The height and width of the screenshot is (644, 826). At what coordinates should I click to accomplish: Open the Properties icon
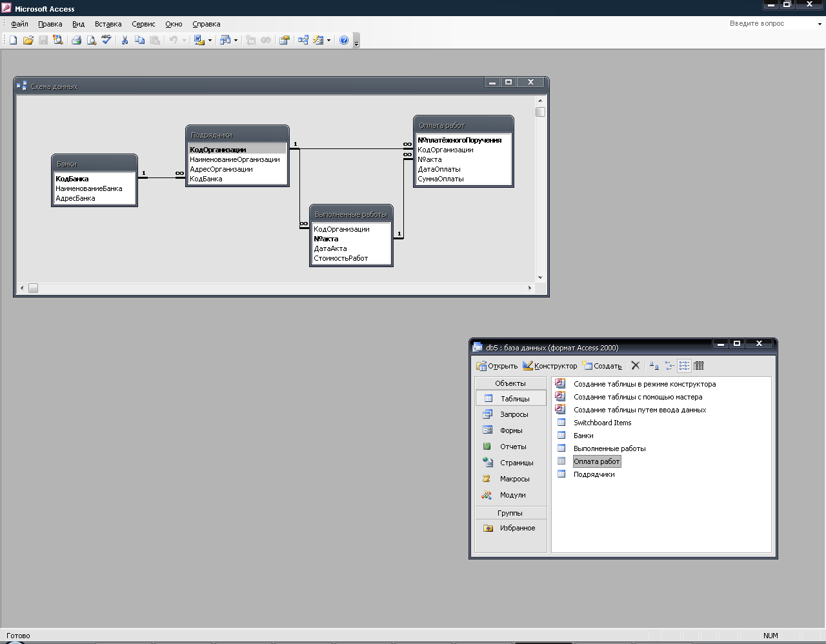(x=284, y=40)
